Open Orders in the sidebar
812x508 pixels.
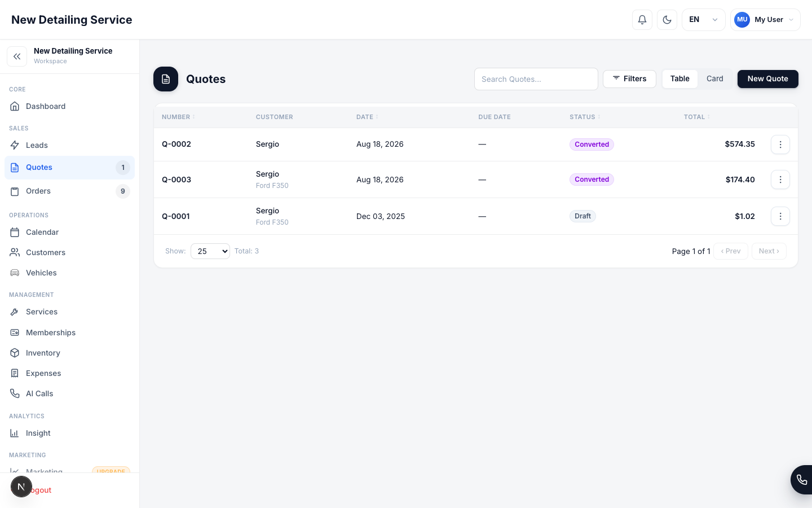click(70, 191)
